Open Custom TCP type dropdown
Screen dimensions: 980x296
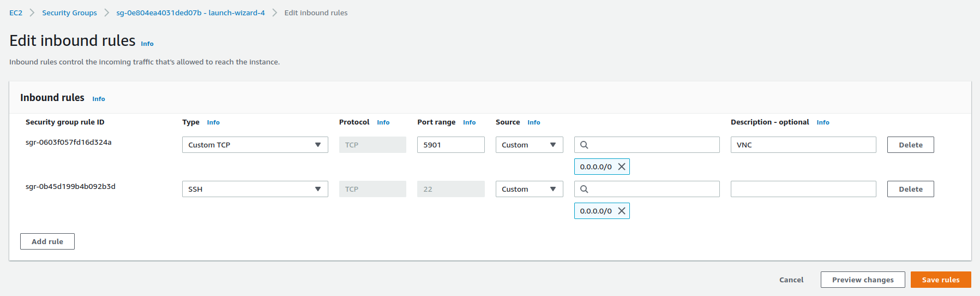click(x=255, y=145)
